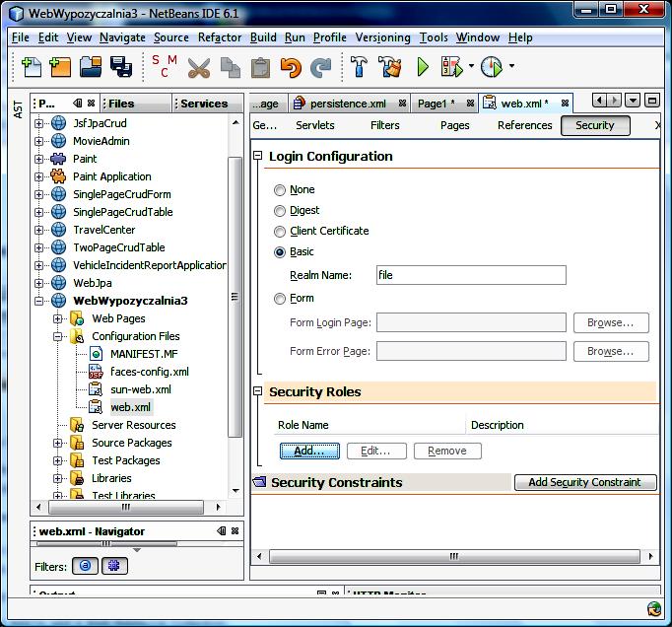
Task: Close the persistence.xml editor tab
Action: (x=402, y=104)
